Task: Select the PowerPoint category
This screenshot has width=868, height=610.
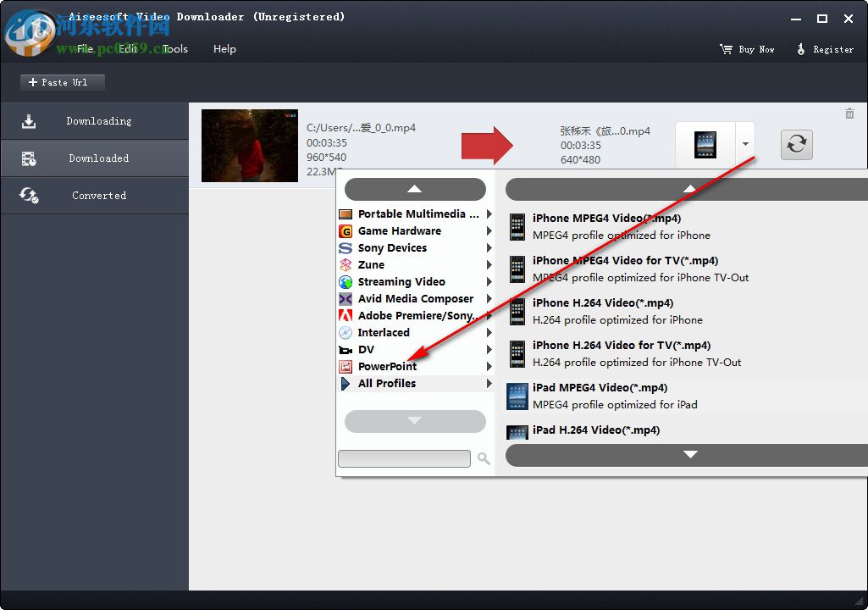Action: 385,366
